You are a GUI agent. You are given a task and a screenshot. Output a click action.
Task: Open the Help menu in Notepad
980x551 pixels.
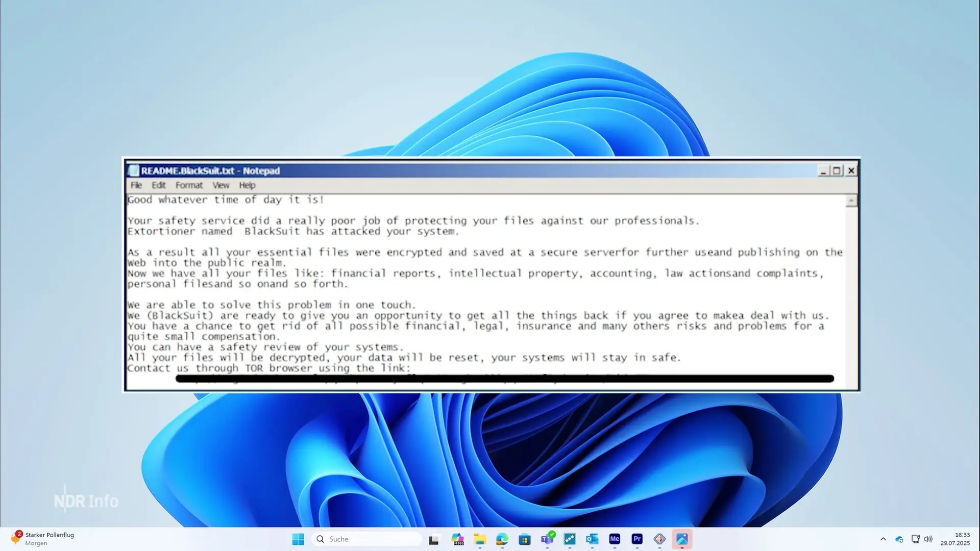coord(247,185)
